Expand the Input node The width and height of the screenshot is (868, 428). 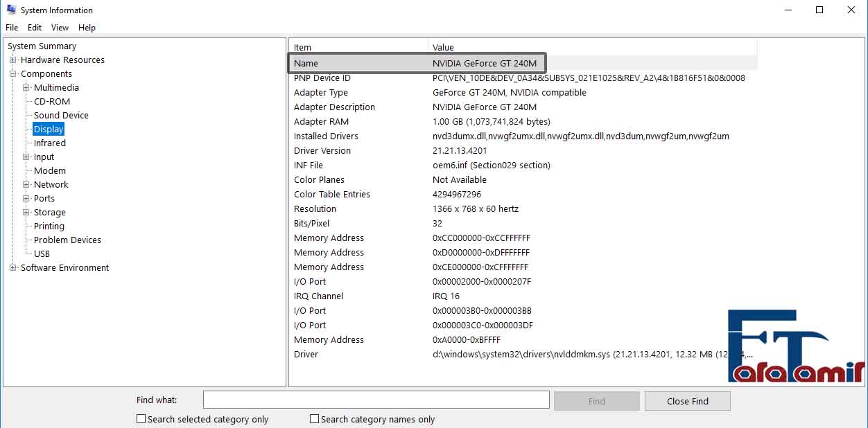26,157
